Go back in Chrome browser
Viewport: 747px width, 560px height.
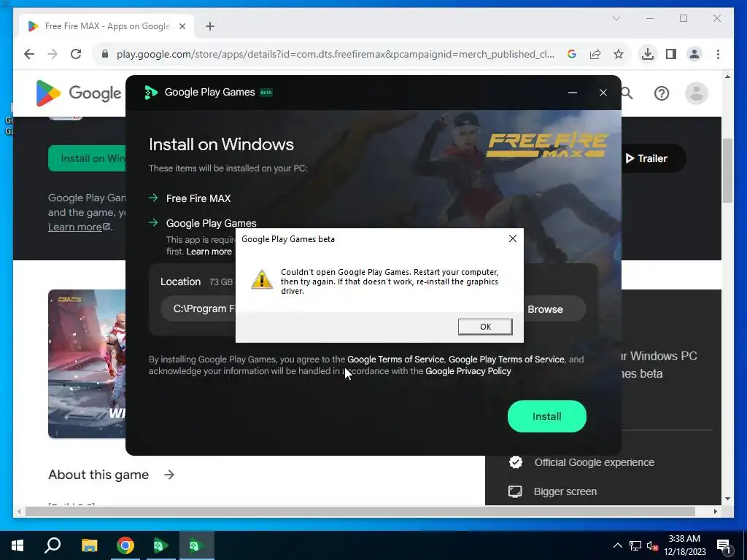[29, 54]
